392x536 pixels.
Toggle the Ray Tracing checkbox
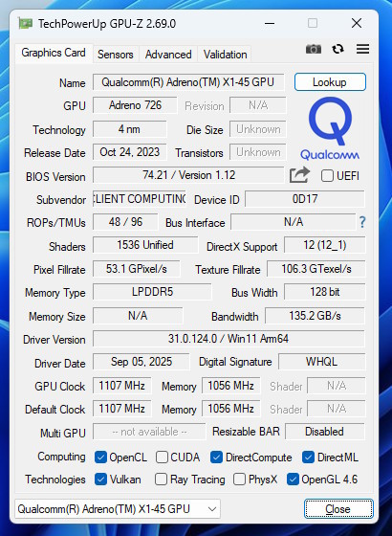click(161, 480)
